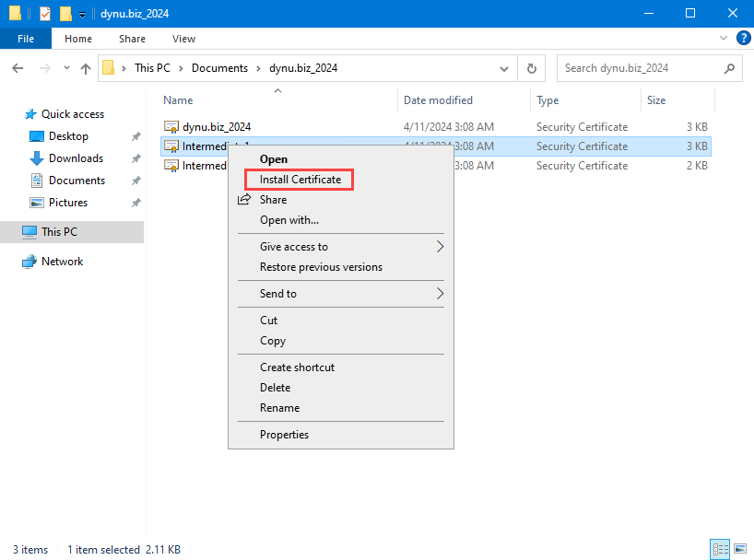Click the 2 KB size cell
The image size is (754, 560).
coord(697,166)
